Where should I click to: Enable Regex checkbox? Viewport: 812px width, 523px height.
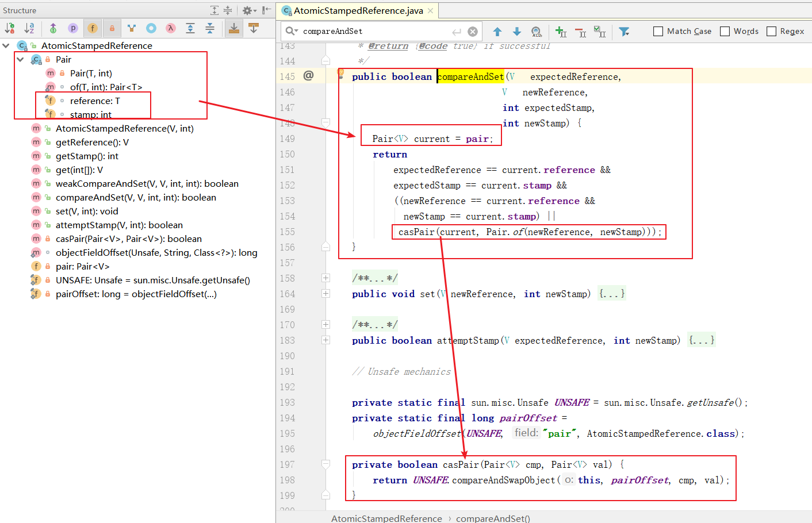pyautogui.click(x=772, y=31)
